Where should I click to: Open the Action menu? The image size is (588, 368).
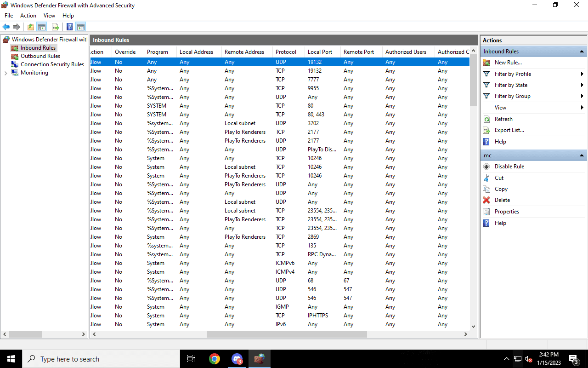(x=28, y=16)
